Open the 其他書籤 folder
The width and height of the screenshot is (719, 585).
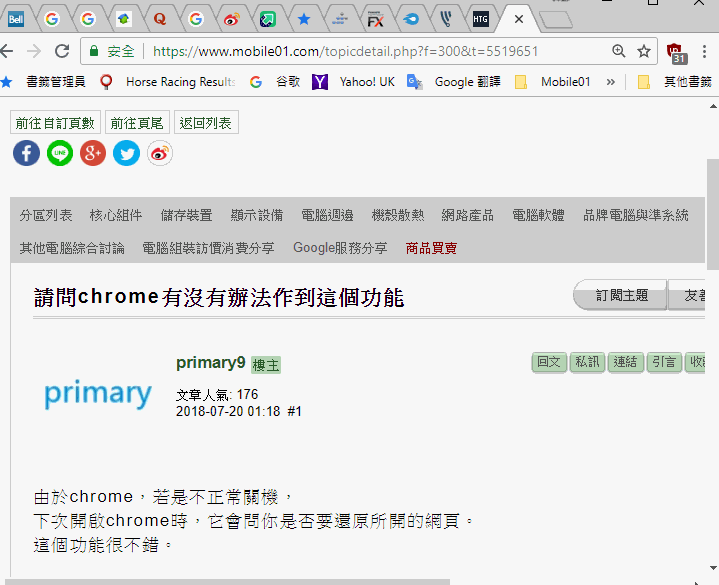(x=675, y=82)
